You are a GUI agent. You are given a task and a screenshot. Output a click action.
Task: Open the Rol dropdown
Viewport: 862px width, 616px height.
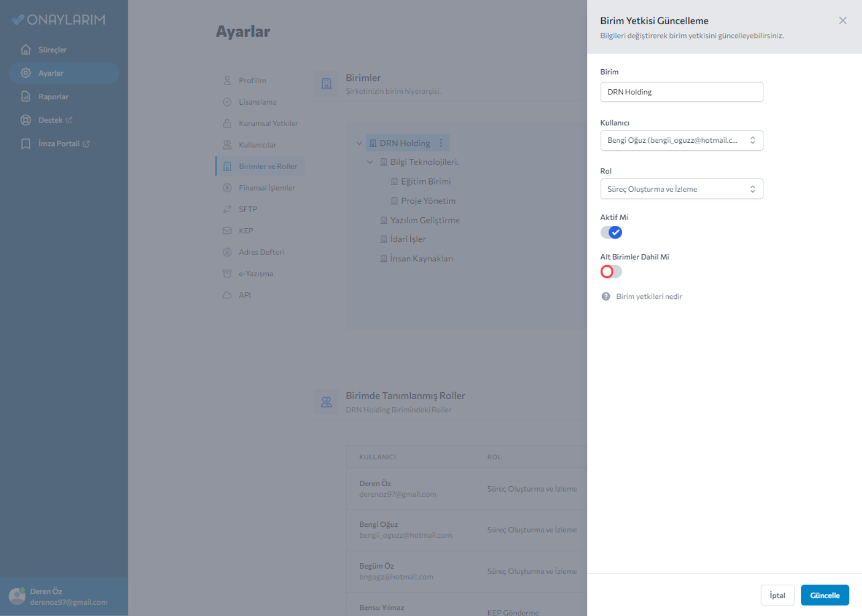(681, 189)
